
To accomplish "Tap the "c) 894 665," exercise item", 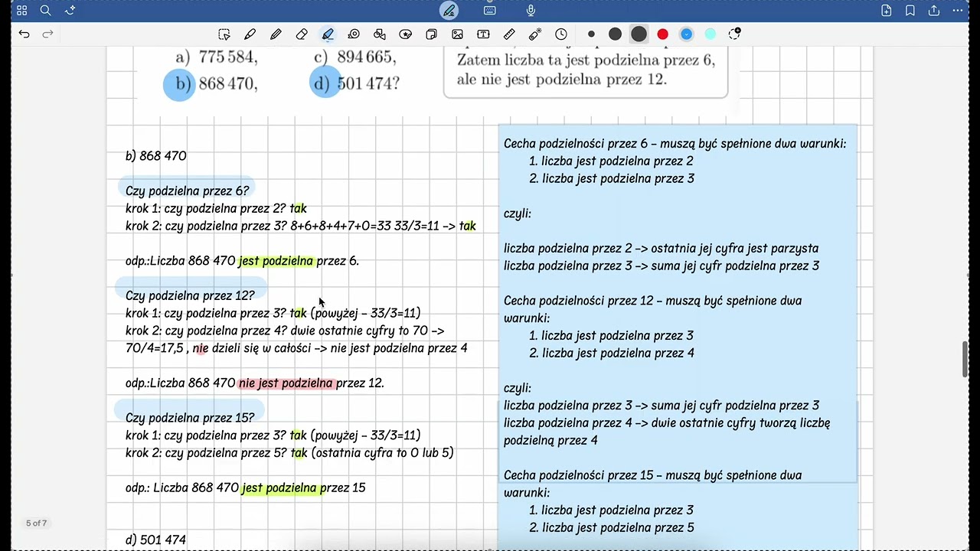I will [355, 57].
